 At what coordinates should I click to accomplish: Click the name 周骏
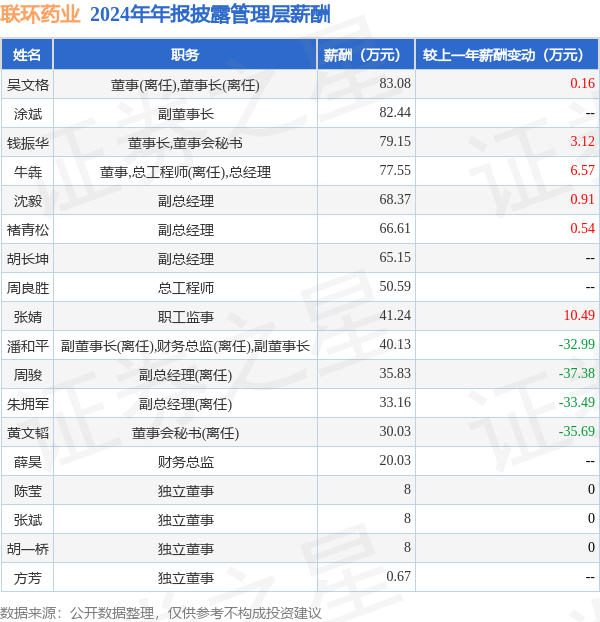[x=27, y=375]
